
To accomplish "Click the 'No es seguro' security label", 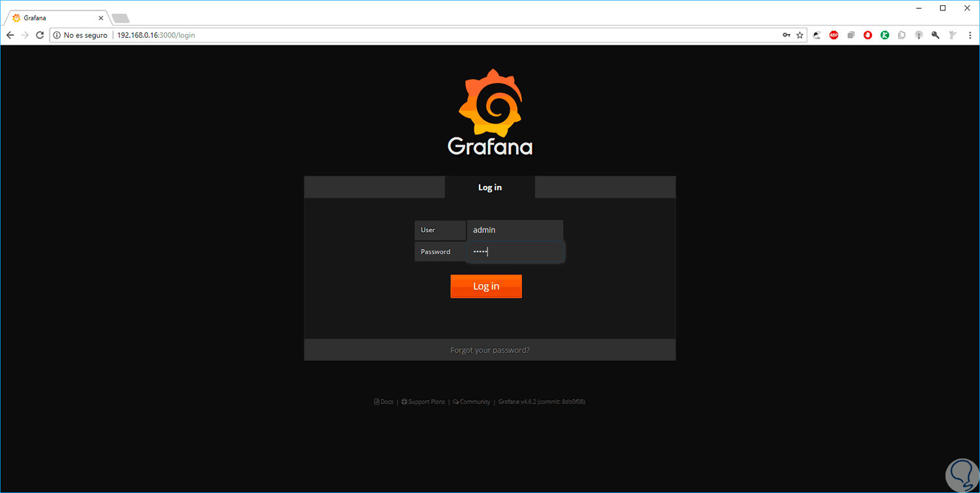I will (x=86, y=35).
